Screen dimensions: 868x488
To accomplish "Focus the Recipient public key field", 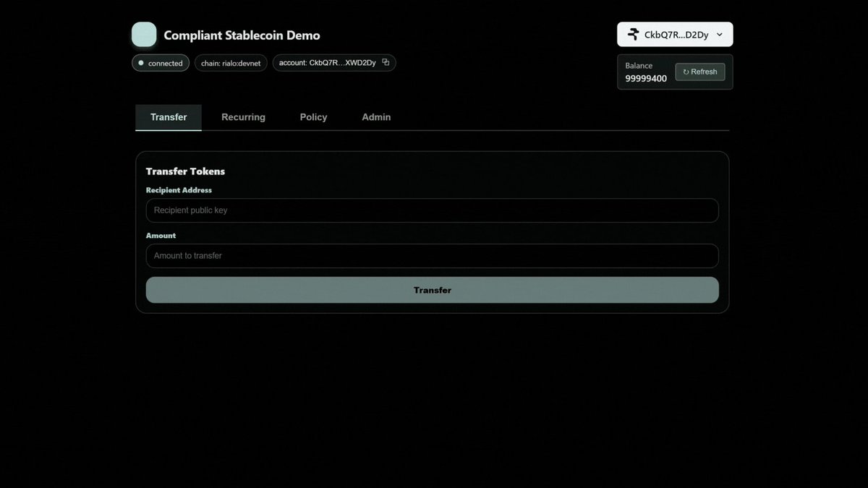I will (x=433, y=210).
